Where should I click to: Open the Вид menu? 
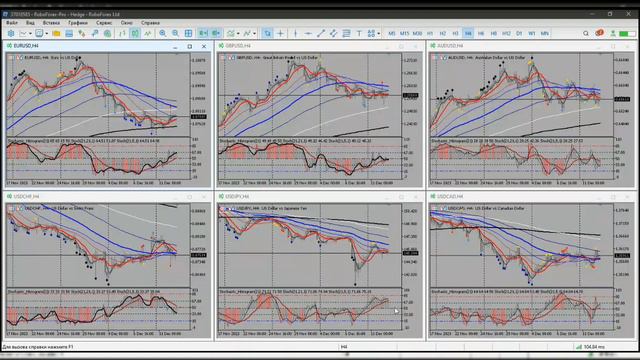[30, 23]
